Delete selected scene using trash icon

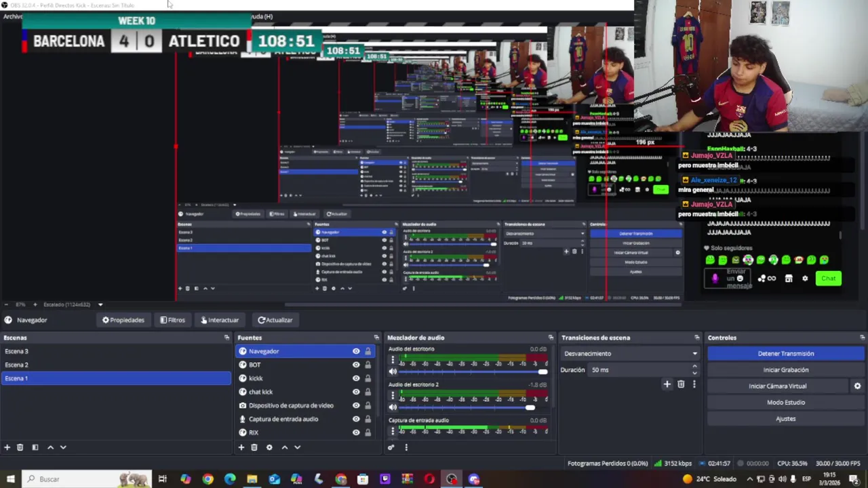20,447
